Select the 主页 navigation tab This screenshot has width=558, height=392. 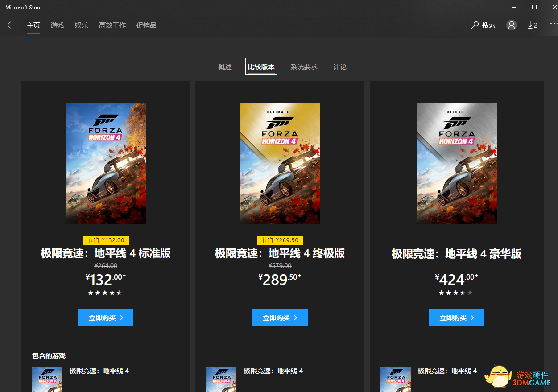click(x=33, y=25)
